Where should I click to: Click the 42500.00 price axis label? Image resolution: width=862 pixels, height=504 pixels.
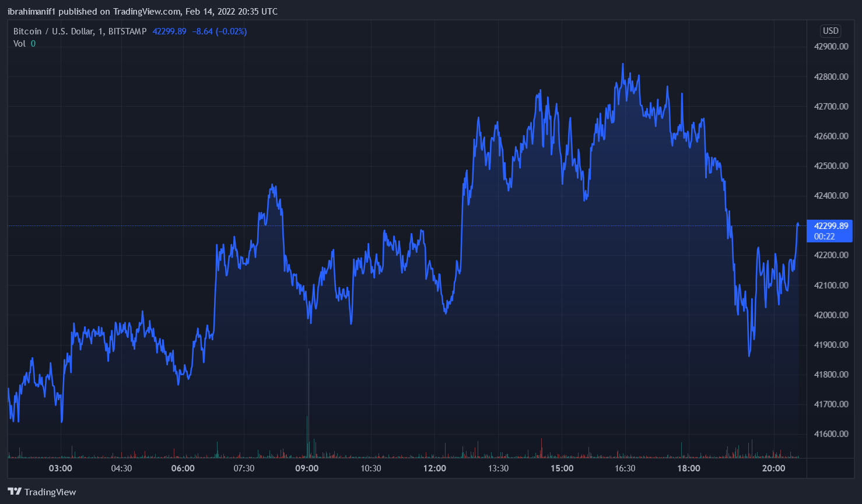tap(831, 166)
